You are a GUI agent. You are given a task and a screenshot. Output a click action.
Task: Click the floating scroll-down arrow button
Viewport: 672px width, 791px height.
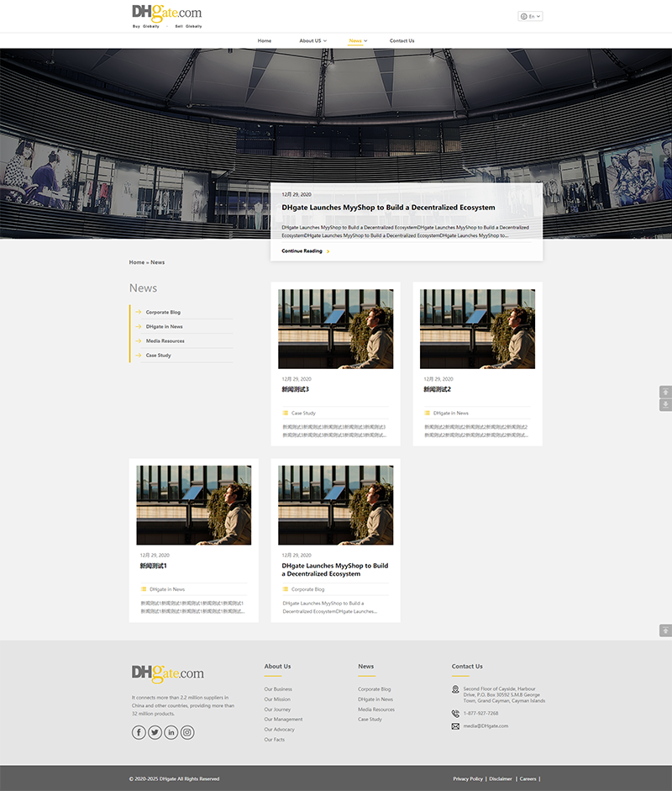click(665, 405)
